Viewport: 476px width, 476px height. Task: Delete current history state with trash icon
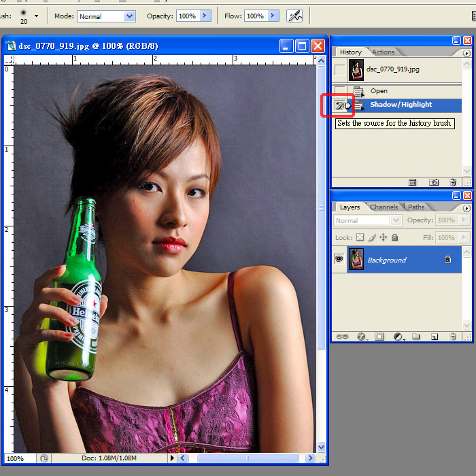point(454,182)
